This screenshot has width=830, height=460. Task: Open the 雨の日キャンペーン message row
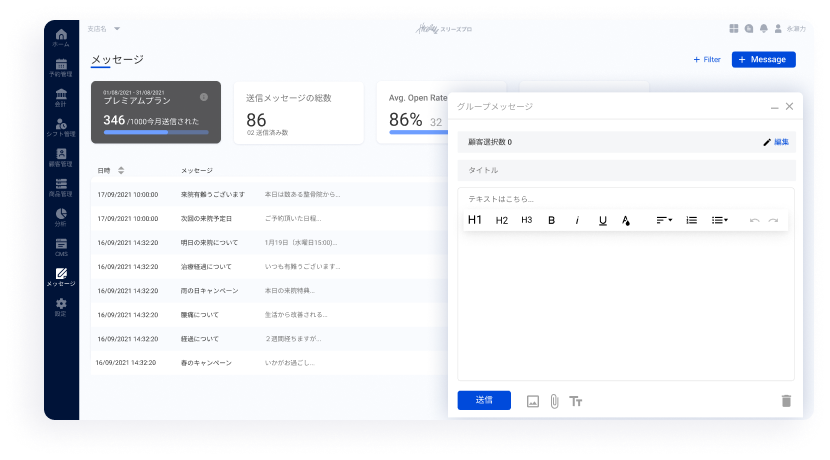click(269, 291)
